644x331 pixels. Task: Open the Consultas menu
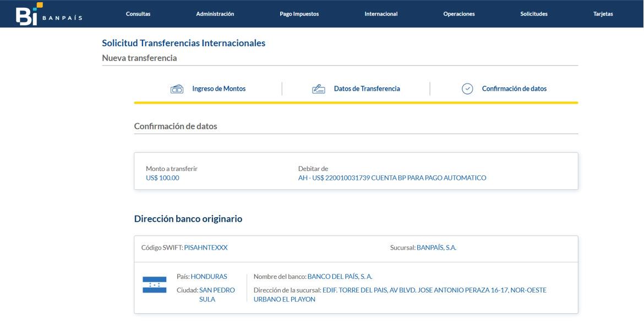click(138, 14)
